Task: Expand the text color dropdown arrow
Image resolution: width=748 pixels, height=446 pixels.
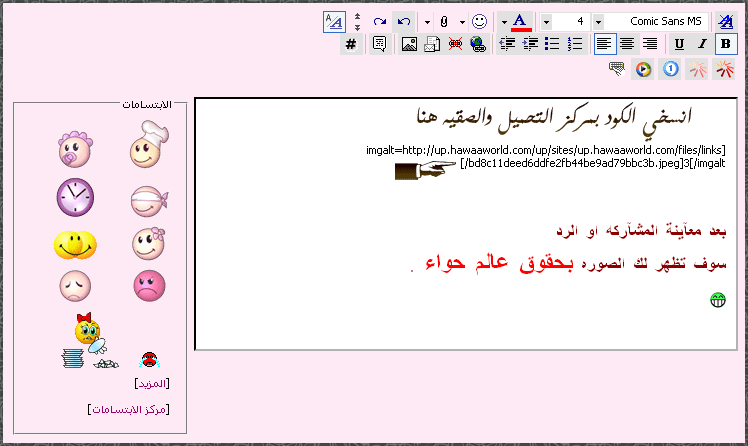Action: point(505,21)
